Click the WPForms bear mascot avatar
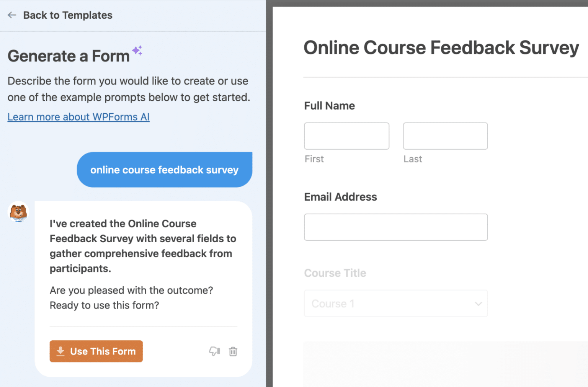Viewport: 588px width, 387px height. pos(18,212)
